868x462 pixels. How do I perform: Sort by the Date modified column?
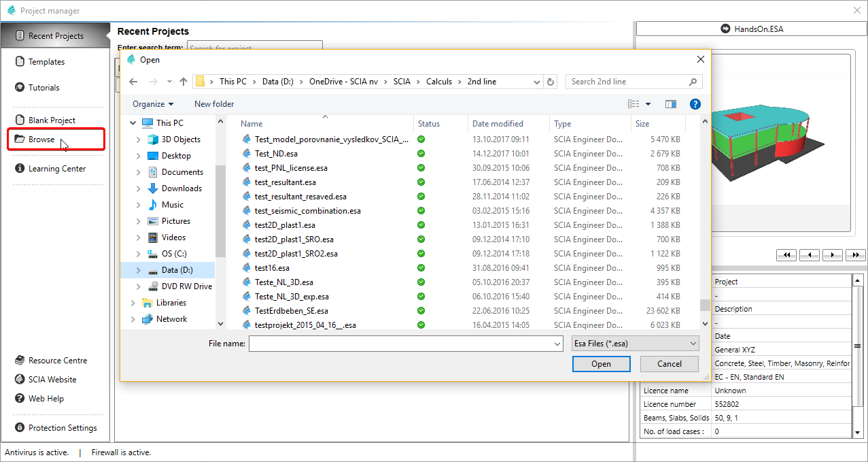[498, 124]
